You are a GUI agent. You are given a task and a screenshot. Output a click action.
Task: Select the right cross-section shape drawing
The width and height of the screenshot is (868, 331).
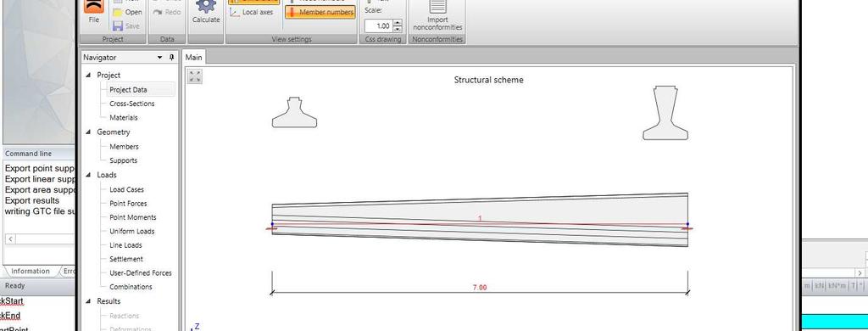tap(665, 113)
